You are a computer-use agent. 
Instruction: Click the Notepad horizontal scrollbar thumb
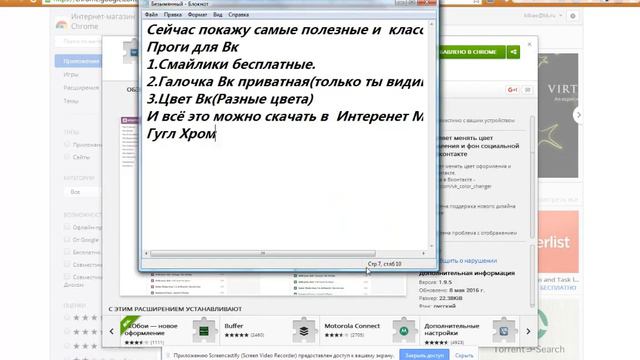pos(263,253)
